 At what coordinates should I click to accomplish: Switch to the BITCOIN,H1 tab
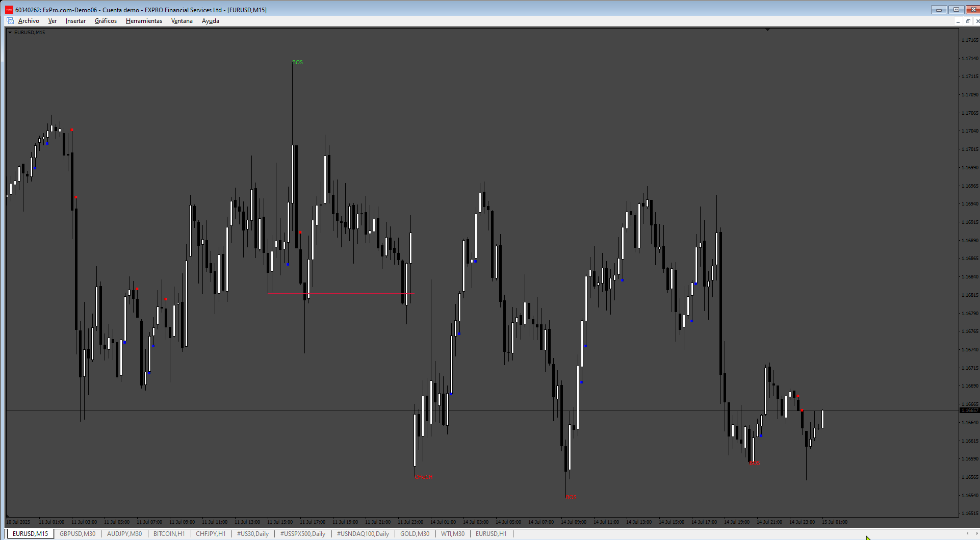(x=169, y=534)
